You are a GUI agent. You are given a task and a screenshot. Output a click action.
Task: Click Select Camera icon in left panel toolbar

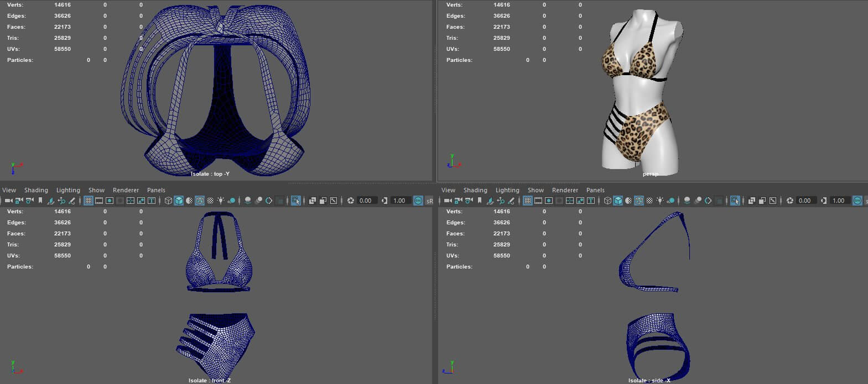point(8,201)
